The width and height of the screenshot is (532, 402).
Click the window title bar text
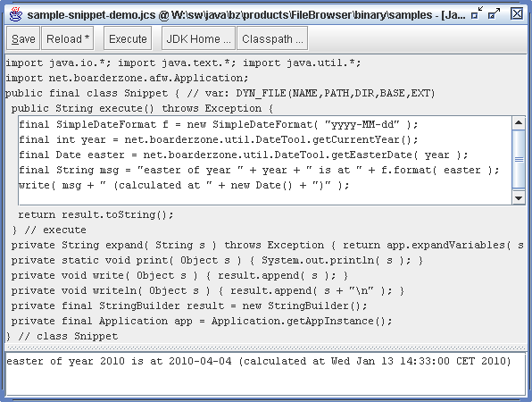coord(246,15)
